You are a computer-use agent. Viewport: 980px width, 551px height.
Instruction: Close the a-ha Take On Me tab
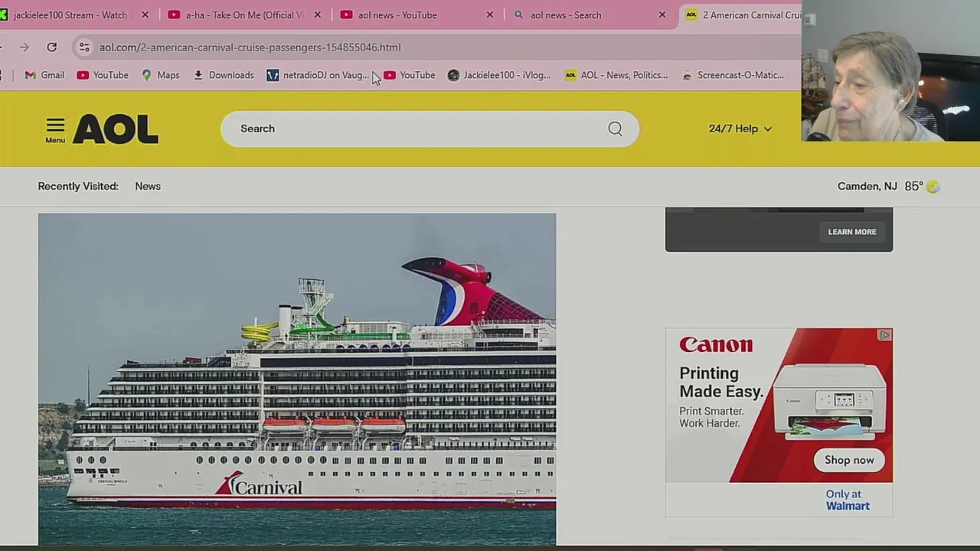pos(318,15)
